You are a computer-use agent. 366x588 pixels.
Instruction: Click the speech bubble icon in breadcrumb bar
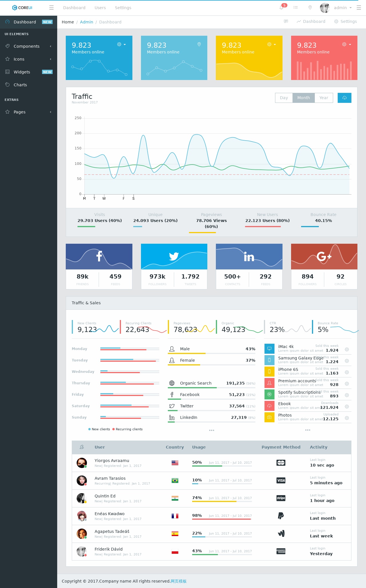(x=286, y=21)
